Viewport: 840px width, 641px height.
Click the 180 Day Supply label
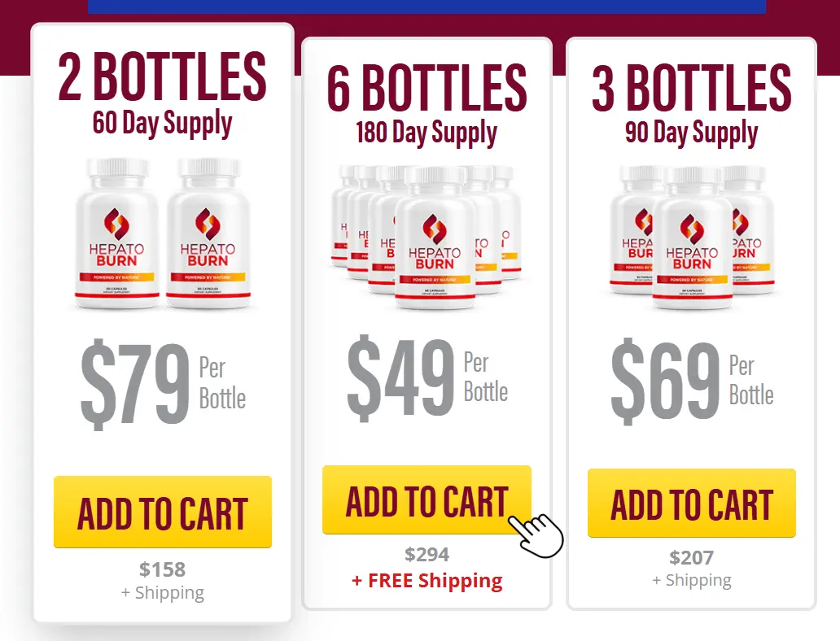tap(427, 133)
